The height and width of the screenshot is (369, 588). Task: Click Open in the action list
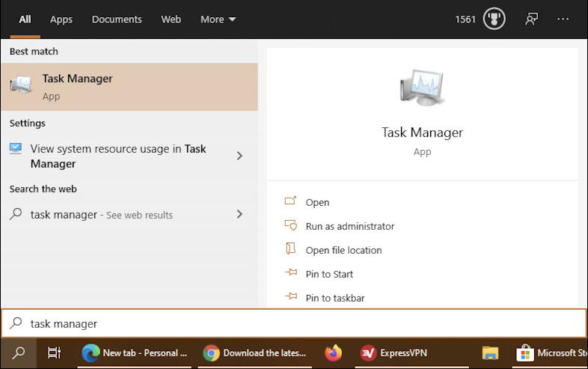pos(317,202)
